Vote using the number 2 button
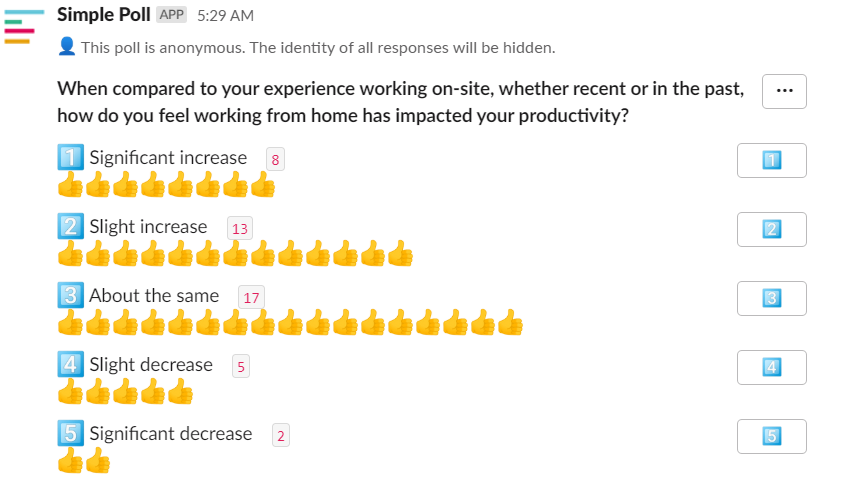The height and width of the screenshot is (479, 868). pyautogui.click(x=771, y=229)
